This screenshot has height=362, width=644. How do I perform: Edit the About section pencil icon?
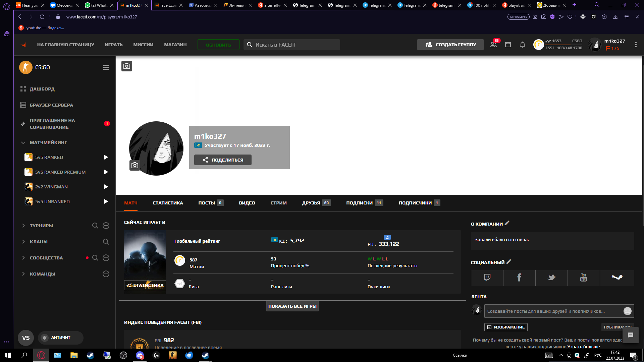[x=507, y=223]
